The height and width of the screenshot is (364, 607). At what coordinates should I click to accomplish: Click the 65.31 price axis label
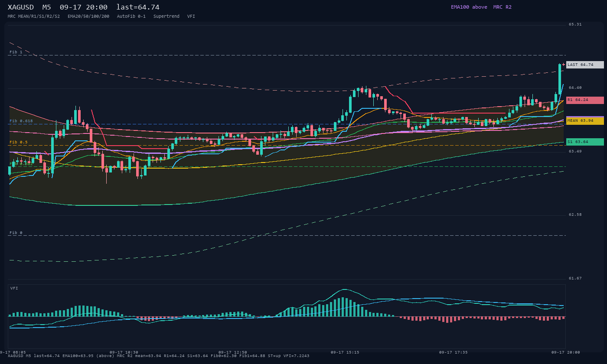coord(575,24)
